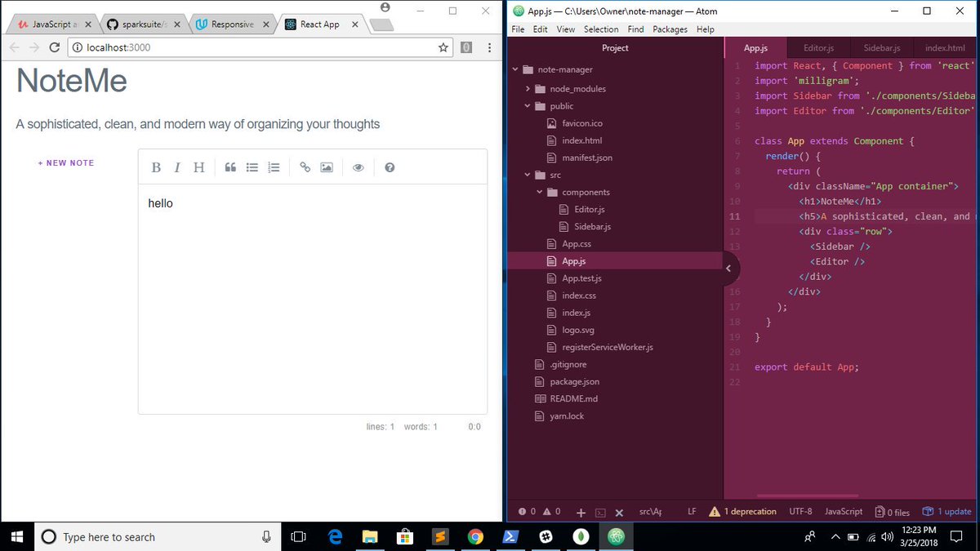Screen dimensions: 980x551
Task: View site information icon in address bar
Action: tap(78, 47)
